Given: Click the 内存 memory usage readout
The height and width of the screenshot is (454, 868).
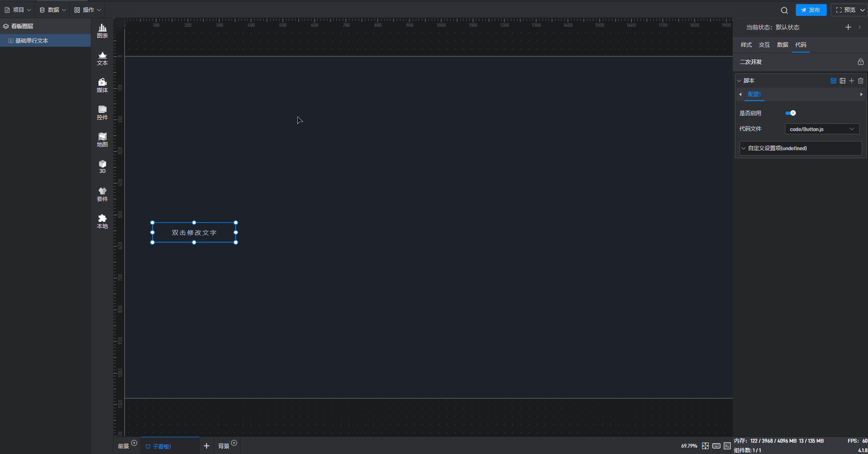Looking at the screenshot, I should pos(779,441).
